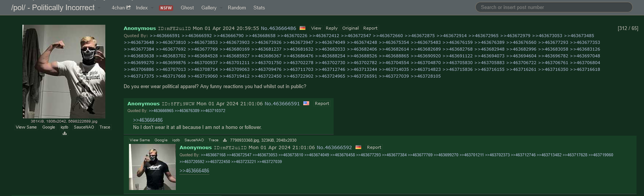Click the German flag on post No.463666592
The image size is (644, 196).
358,147
